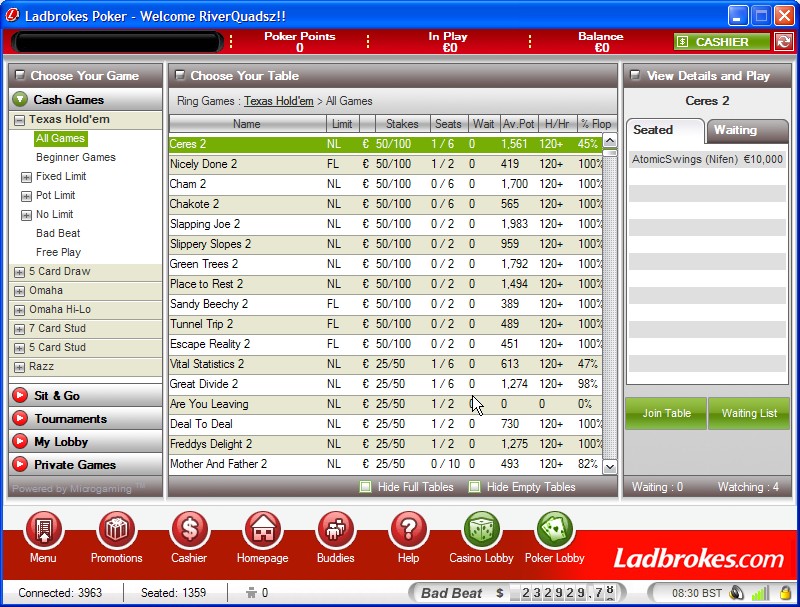Open the Help question mark icon

pyautogui.click(x=409, y=530)
